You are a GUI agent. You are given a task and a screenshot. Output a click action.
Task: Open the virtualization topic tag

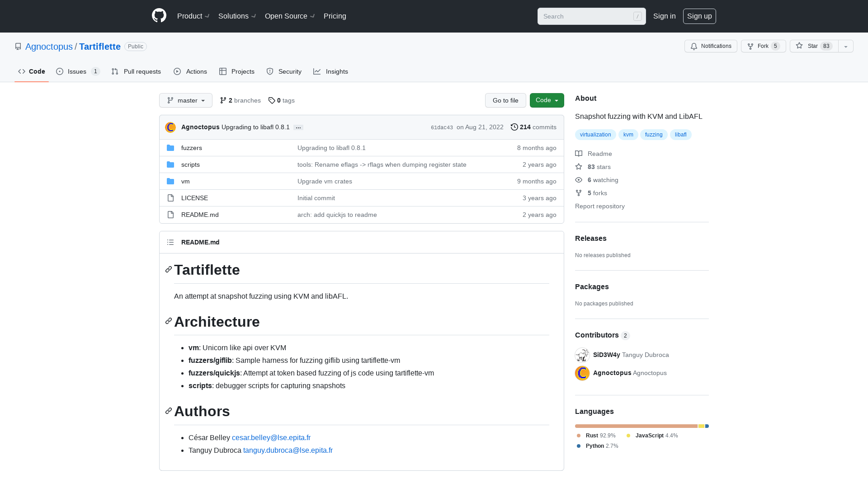(595, 135)
